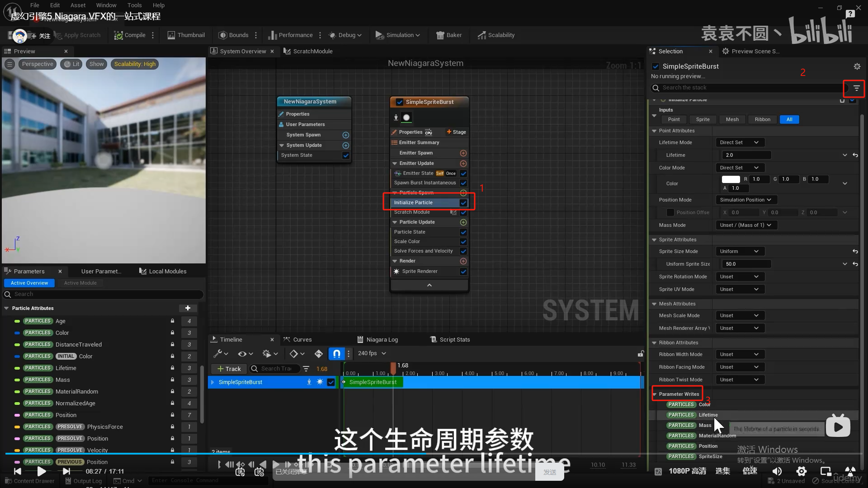
Task: Add a new particle attribute
Action: (x=188, y=308)
